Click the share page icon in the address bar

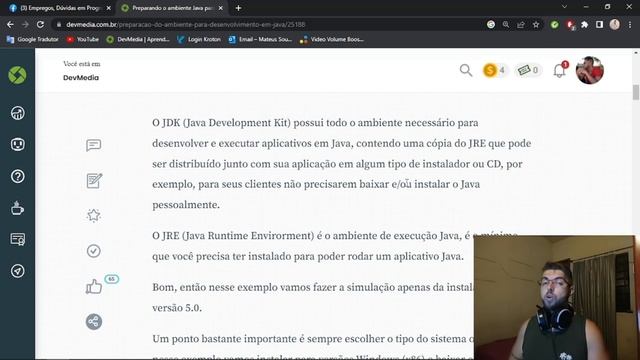[521, 24]
